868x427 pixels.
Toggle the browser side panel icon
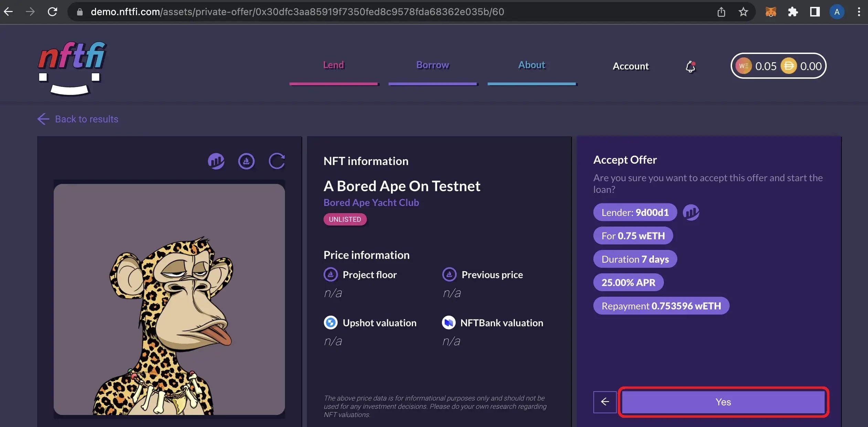(815, 12)
